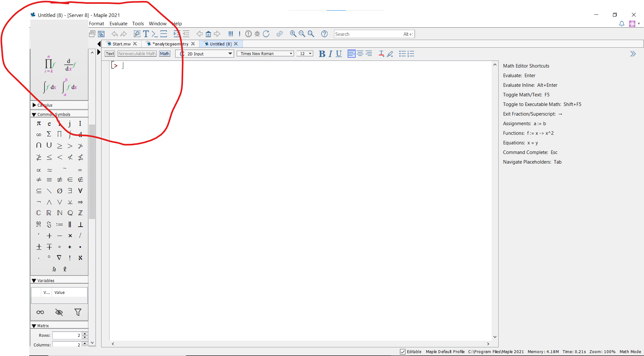This screenshot has height=356, width=644.
Task: Zoom in with plus magnifier
Action: point(293,34)
